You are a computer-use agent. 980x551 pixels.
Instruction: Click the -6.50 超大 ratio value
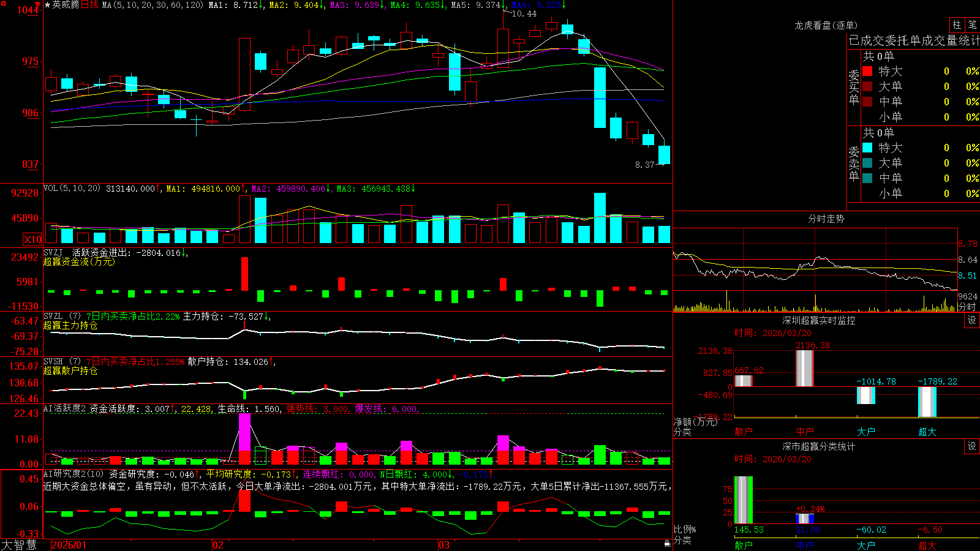(x=930, y=530)
